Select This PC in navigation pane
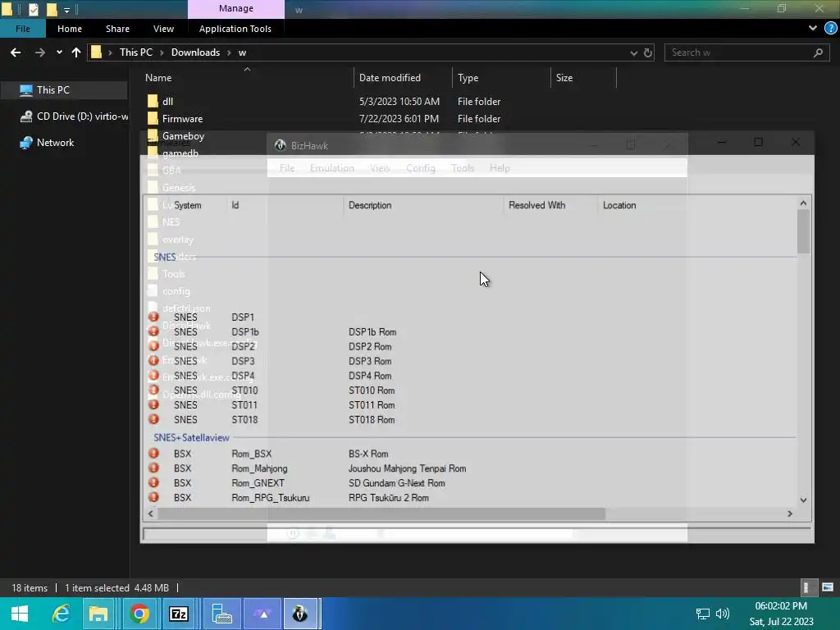 64,90
